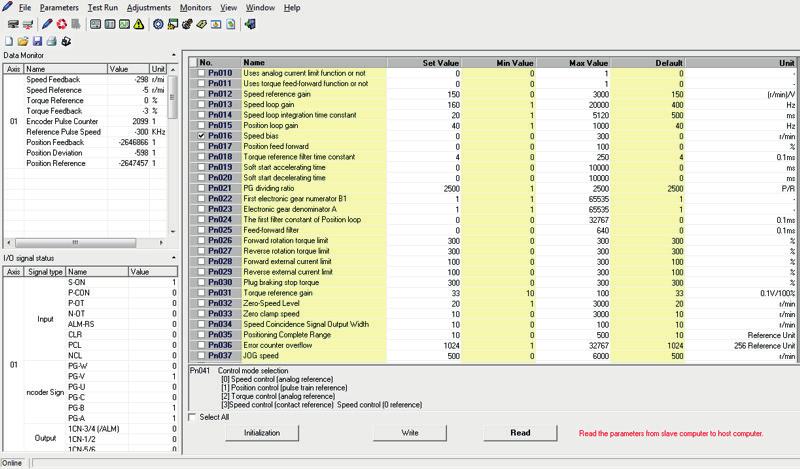Screen dimensions: 800x469
Task: Select the S-ON input signal row
Action: pyautogui.click(x=122, y=282)
